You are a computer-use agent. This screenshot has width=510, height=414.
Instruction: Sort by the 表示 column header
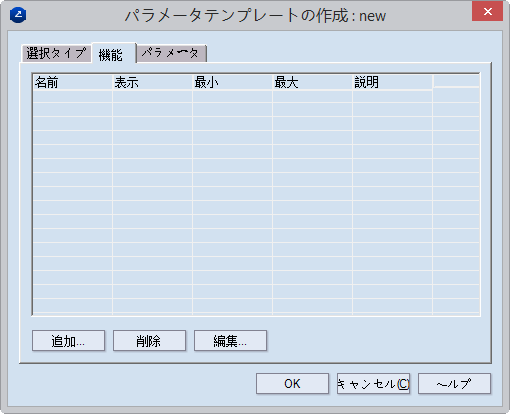click(153, 82)
